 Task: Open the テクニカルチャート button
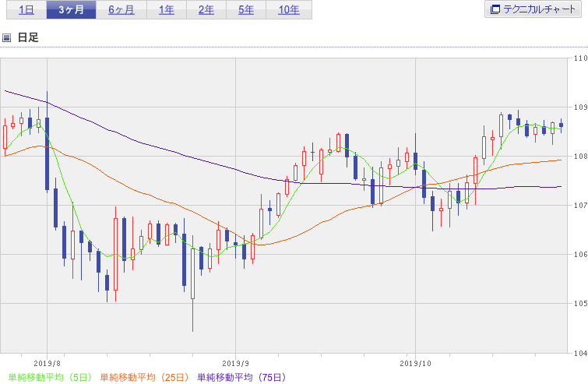[533, 9]
